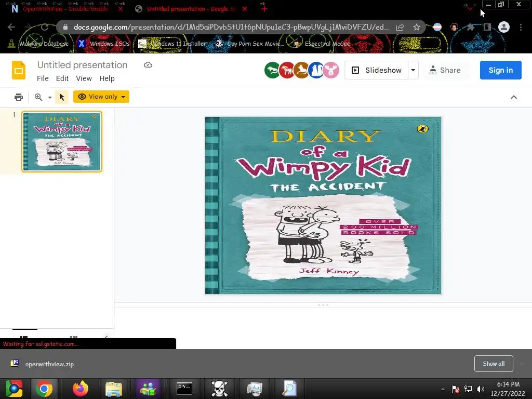Open Windows 11 Installer bookmark
532x399 pixels.
(172, 44)
